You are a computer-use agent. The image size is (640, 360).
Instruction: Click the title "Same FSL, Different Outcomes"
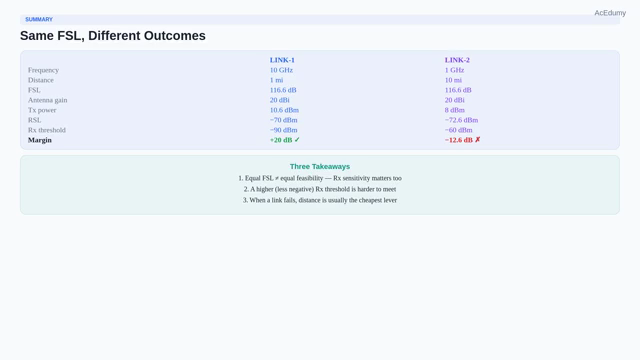(x=113, y=36)
